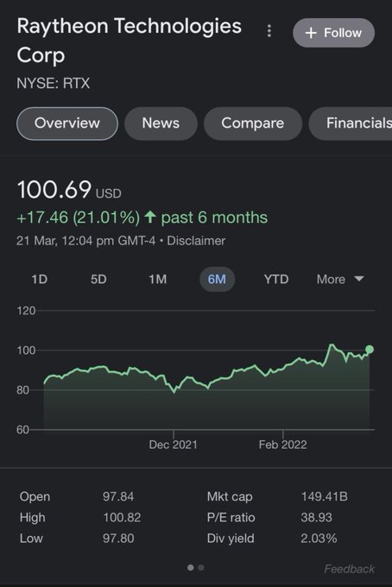The width and height of the screenshot is (392, 587).
Task: Show the 5D chart range
Action: coord(98,280)
